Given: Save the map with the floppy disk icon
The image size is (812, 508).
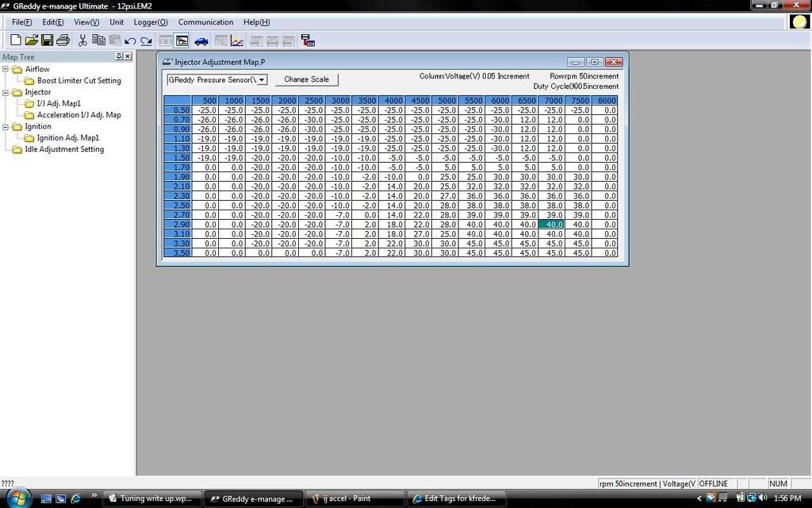Looking at the screenshot, I should tap(47, 40).
